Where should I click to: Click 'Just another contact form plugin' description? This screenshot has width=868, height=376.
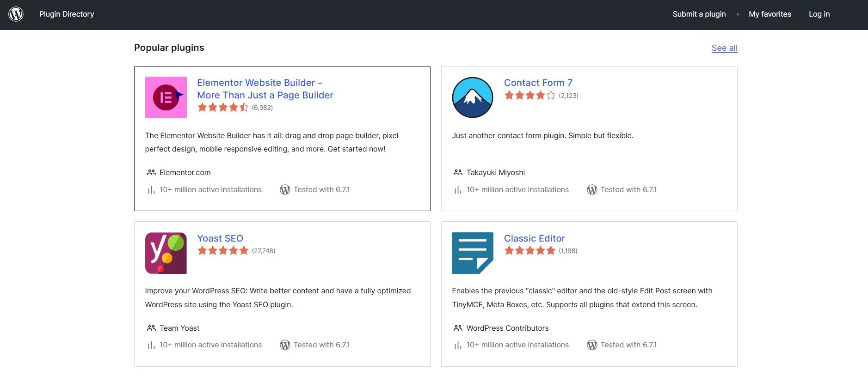click(542, 136)
